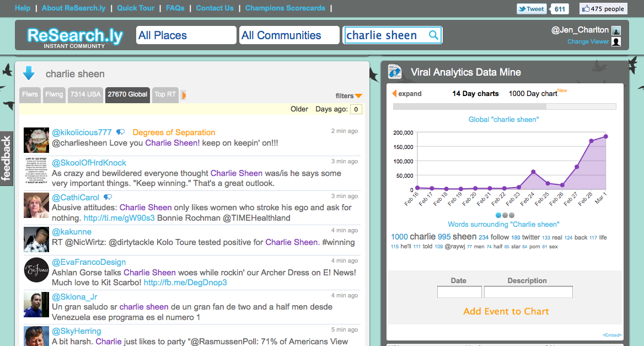
Task: Click the word follow in the word cloud
Action: [x=500, y=237]
